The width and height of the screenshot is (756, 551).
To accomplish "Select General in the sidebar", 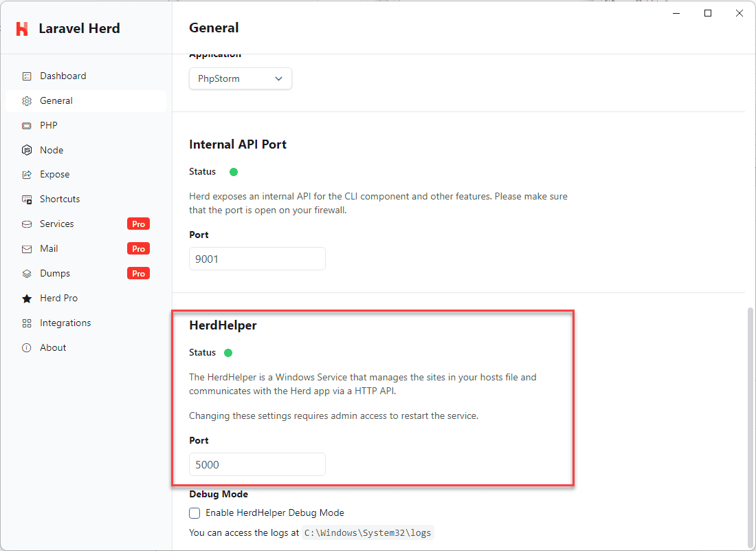I will point(86,101).
